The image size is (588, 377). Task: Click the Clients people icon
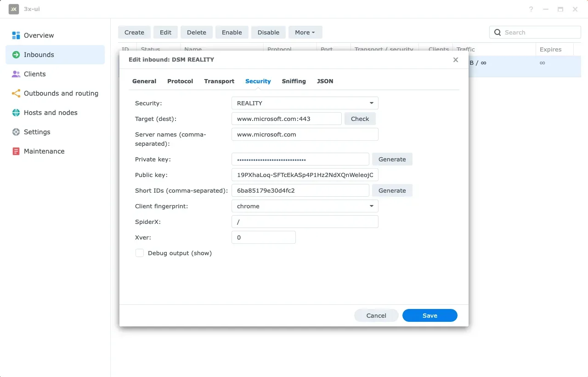pyautogui.click(x=16, y=74)
